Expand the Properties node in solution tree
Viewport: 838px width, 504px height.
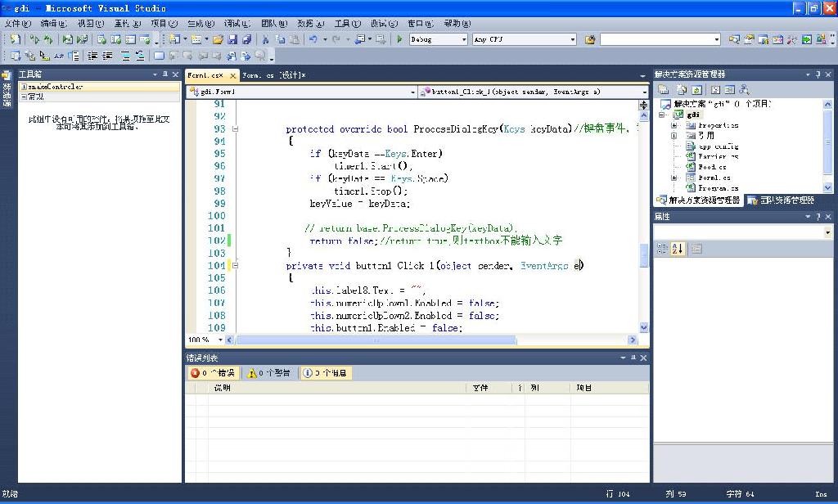tap(674, 125)
